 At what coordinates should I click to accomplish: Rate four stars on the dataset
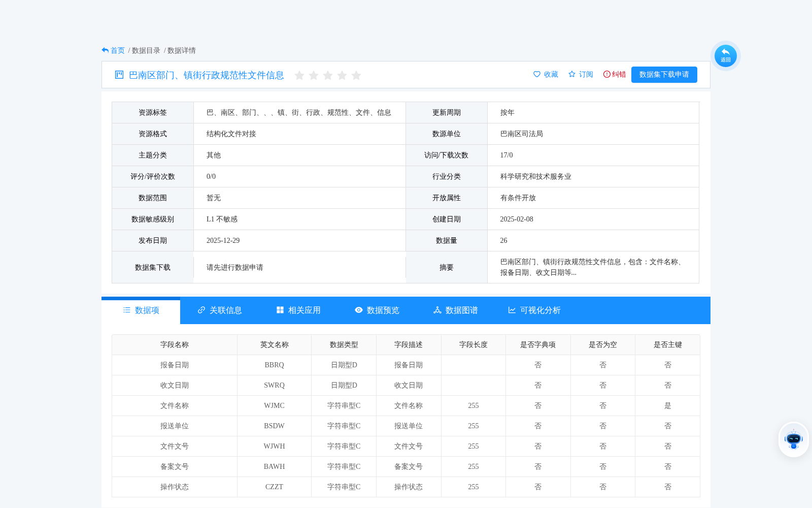tap(342, 75)
